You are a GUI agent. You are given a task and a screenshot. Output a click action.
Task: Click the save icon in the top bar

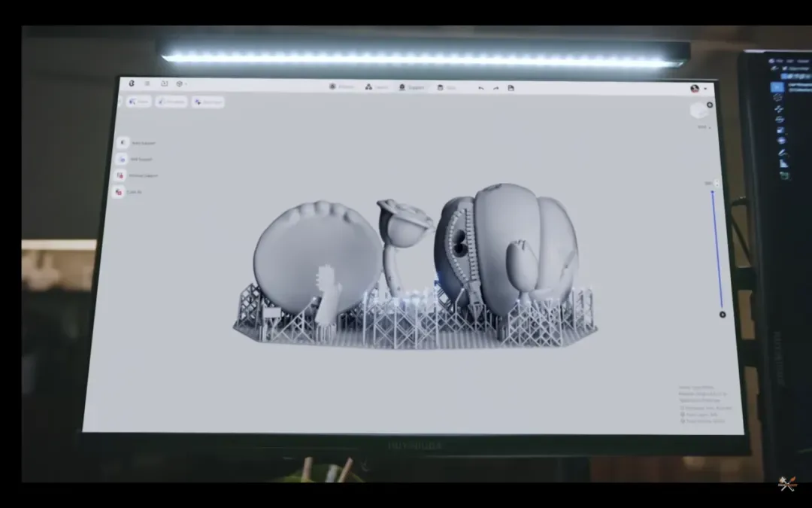pos(511,88)
